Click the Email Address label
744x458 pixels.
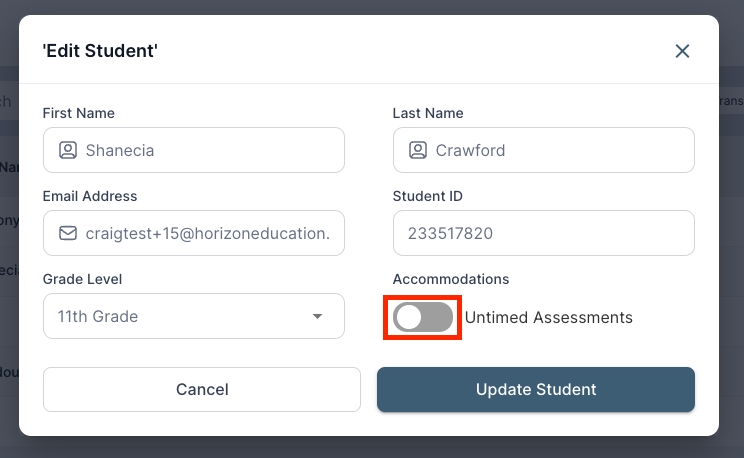point(90,196)
